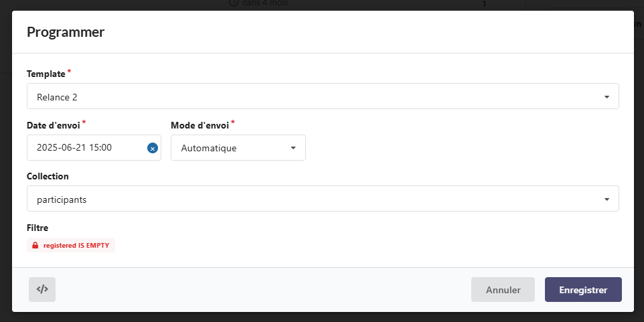Click the clock icon behind the dialog

[234, 3]
